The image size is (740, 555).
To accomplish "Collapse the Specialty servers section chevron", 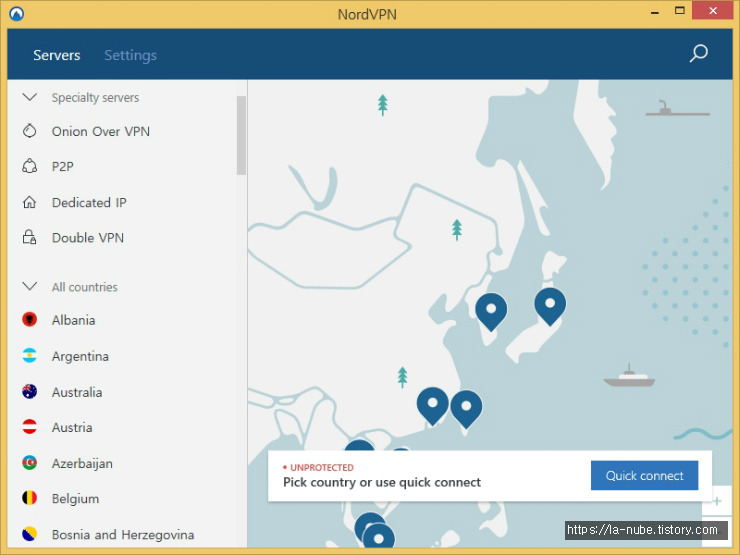I will [x=30, y=97].
